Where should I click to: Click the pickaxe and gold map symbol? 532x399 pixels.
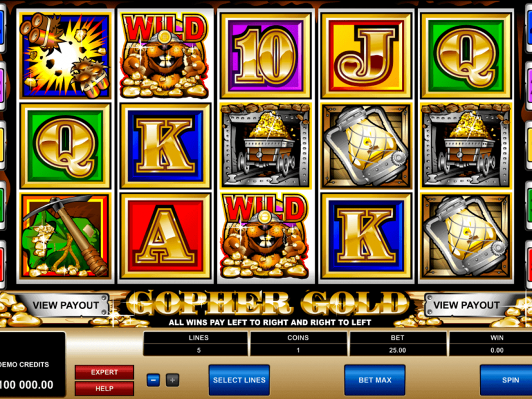65,236
